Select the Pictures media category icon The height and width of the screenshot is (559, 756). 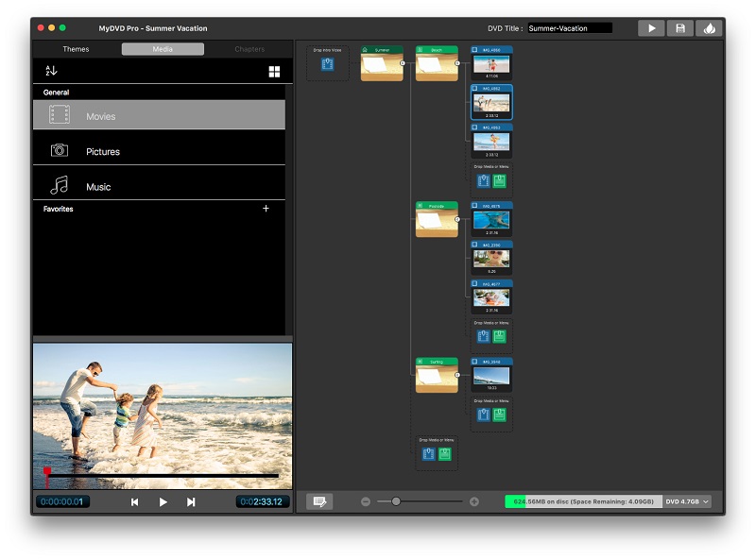click(x=60, y=151)
